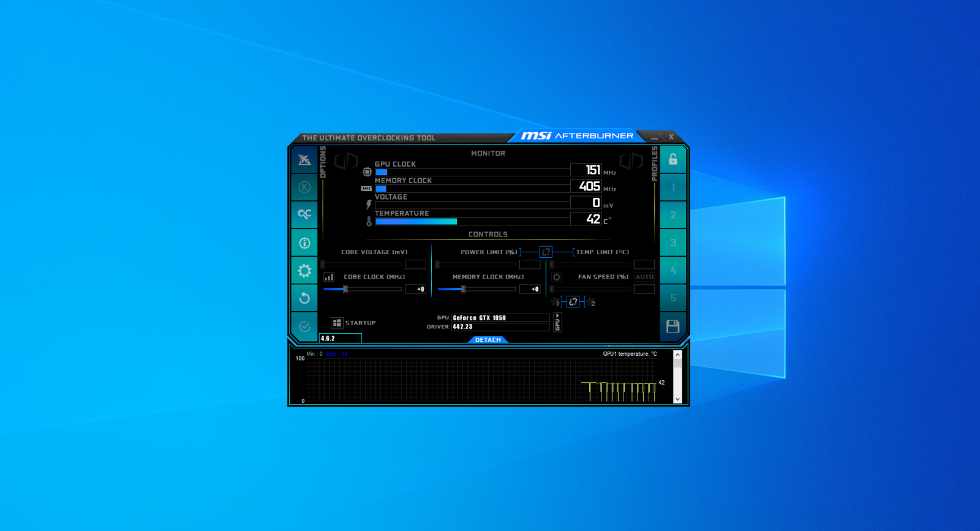Click the PROFILES vertical label
980x531 pixels.
[x=654, y=164]
